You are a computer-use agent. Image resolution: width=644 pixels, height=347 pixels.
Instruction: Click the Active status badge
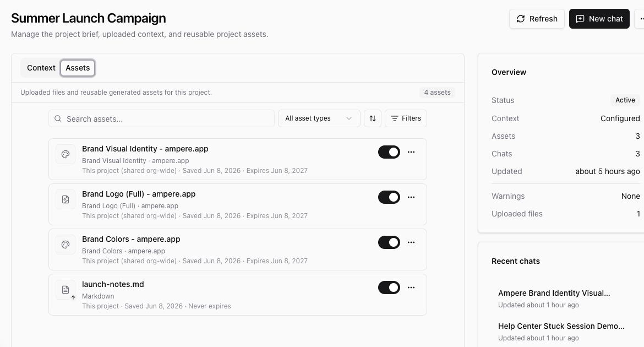625,100
